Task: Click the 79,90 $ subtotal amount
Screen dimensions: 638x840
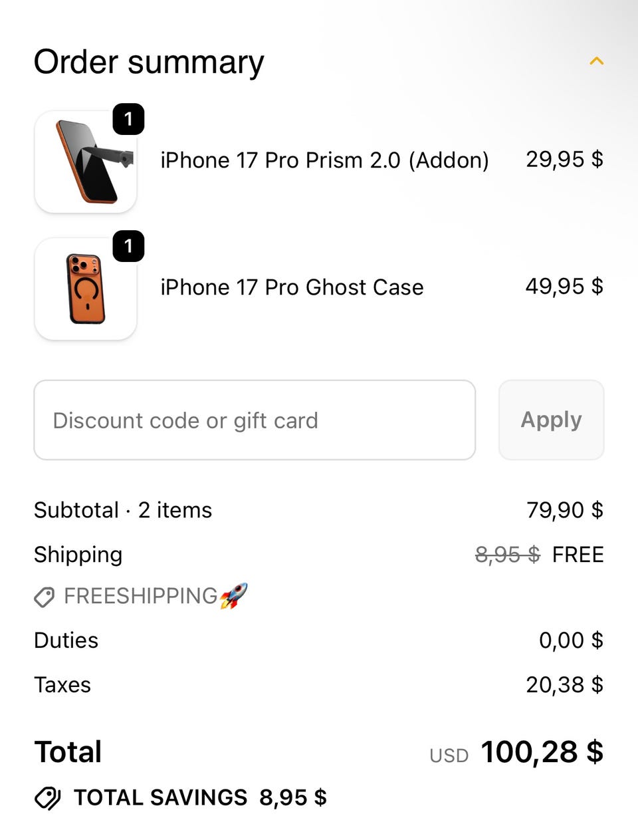Action: click(564, 510)
